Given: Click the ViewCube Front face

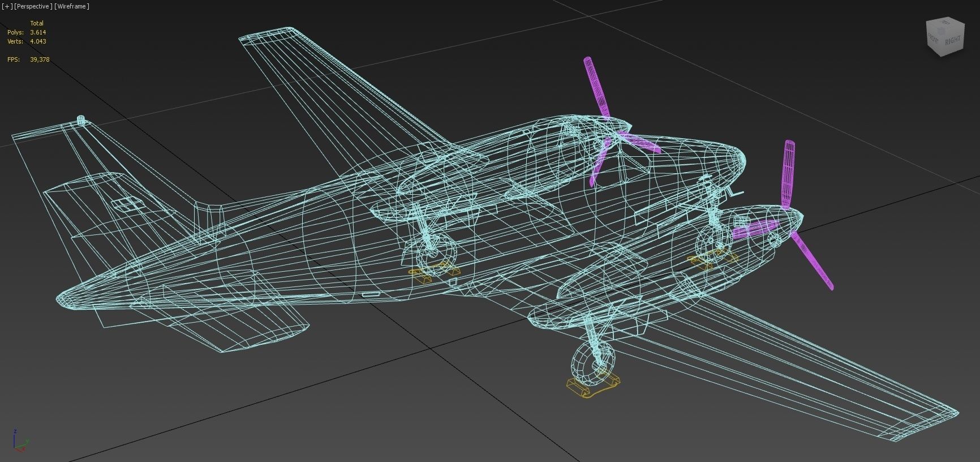Looking at the screenshot, I should (934, 38).
